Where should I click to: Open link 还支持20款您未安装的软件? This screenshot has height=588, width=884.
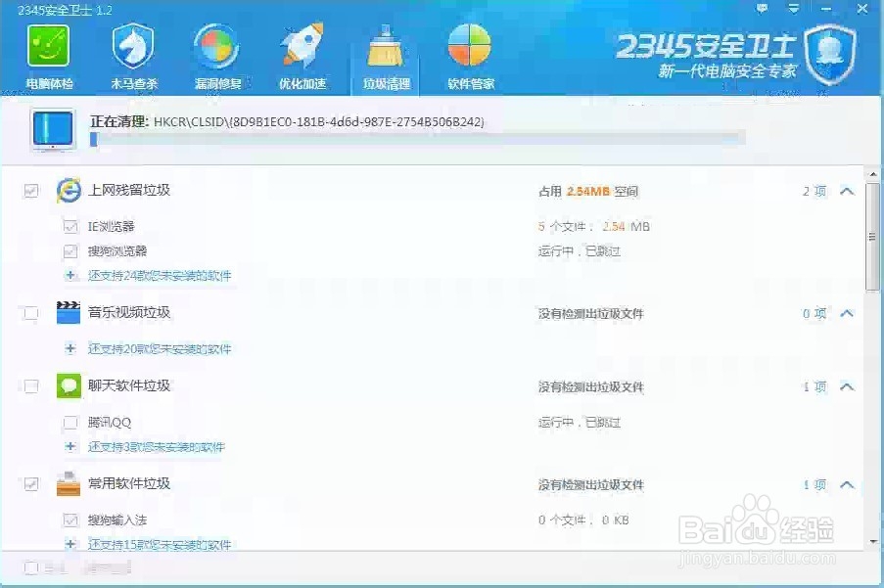(x=160, y=349)
